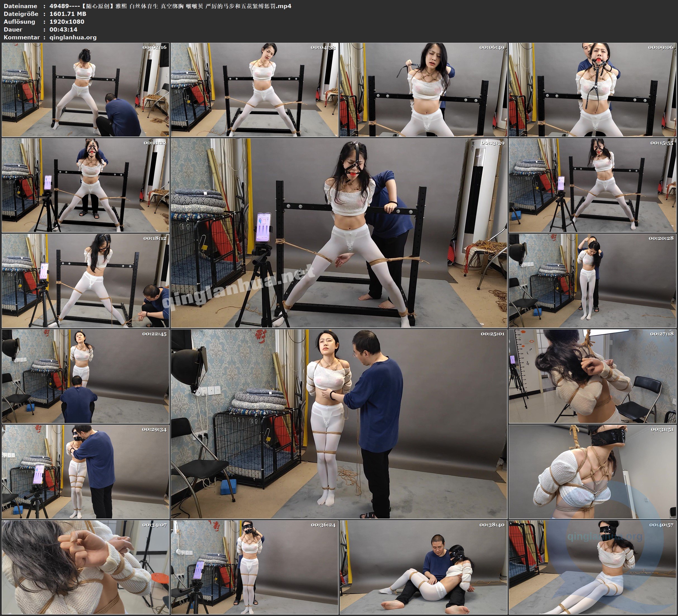
Task: Open the 00:27:18 preview frame
Action: (x=592, y=376)
